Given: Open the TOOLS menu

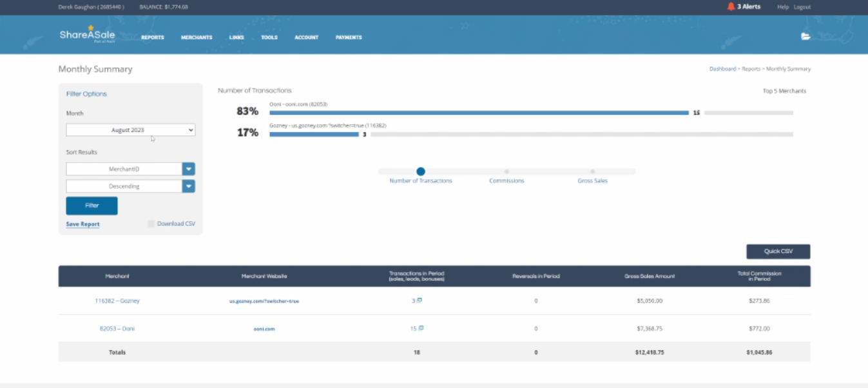Looking at the screenshot, I should tap(269, 37).
